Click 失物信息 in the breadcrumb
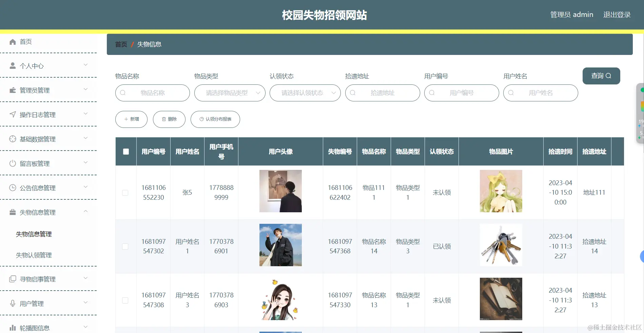Image resolution: width=644 pixels, height=333 pixels. [x=149, y=44]
